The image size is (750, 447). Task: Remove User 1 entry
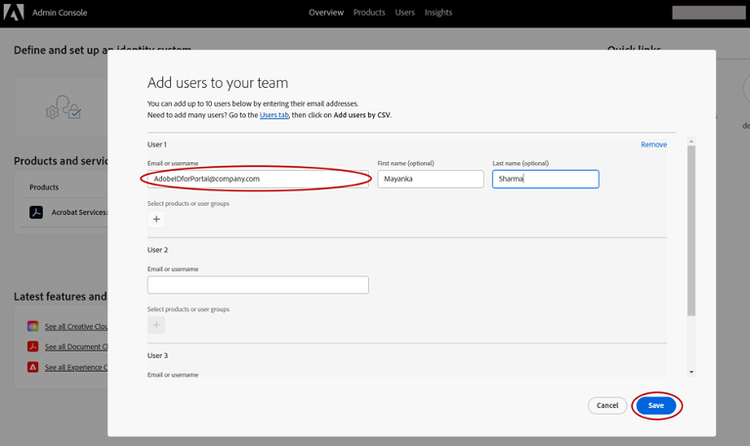(653, 145)
